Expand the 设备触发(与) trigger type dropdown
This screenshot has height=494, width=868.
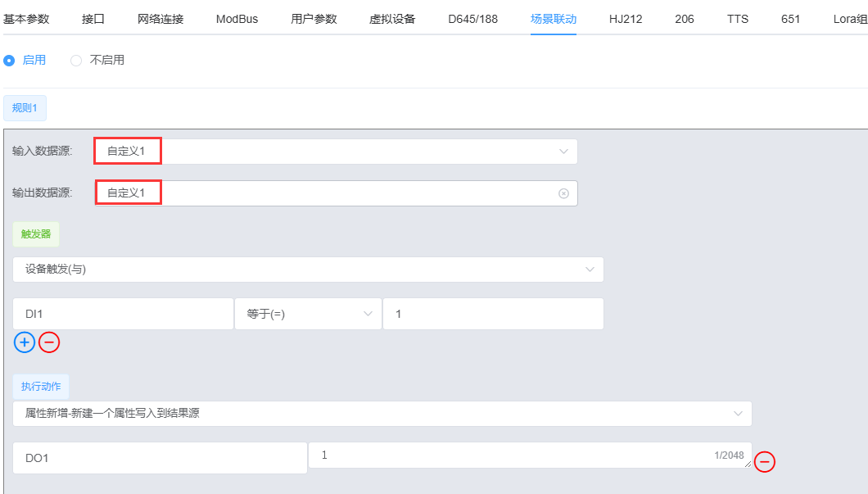point(308,270)
